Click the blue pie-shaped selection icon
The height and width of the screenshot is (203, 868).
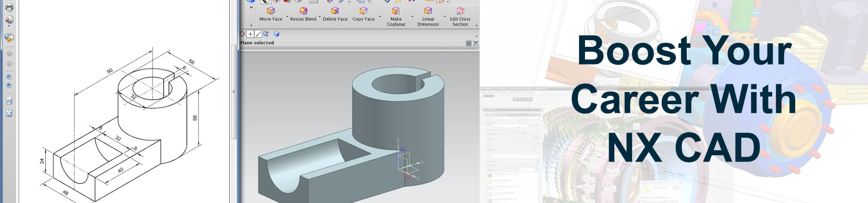267,34
